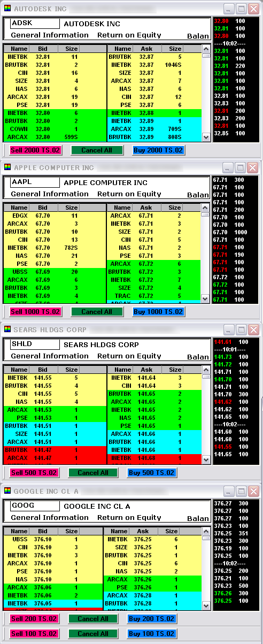Select INETBK ask row at 141.68
263x644 pixels.
(154, 458)
